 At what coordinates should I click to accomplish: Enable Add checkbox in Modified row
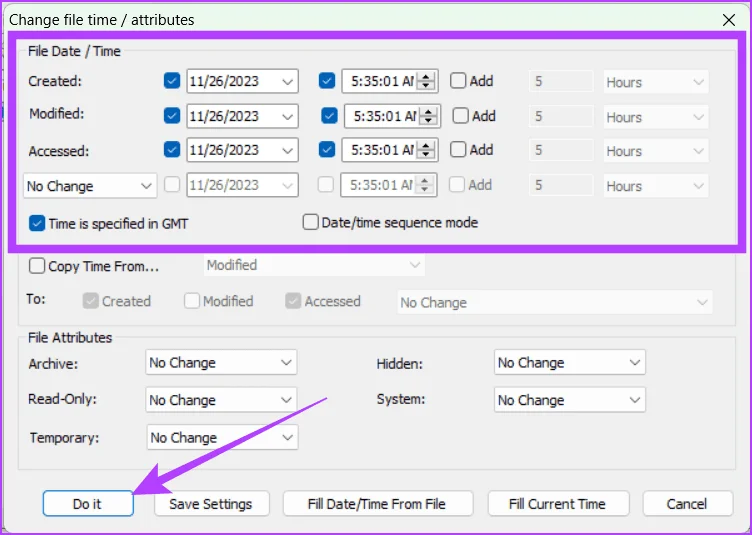460,116
